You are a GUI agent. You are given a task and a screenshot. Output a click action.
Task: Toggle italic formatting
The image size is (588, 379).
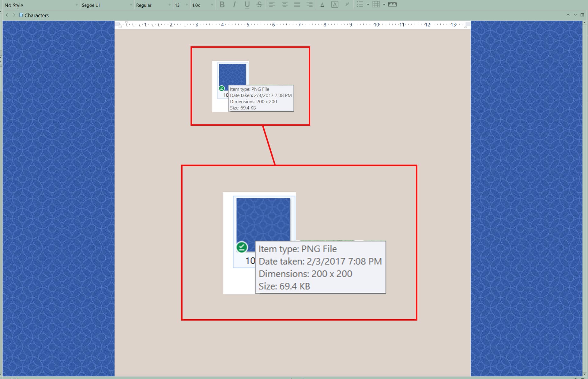pyautogui.click(x=234, y=5)
